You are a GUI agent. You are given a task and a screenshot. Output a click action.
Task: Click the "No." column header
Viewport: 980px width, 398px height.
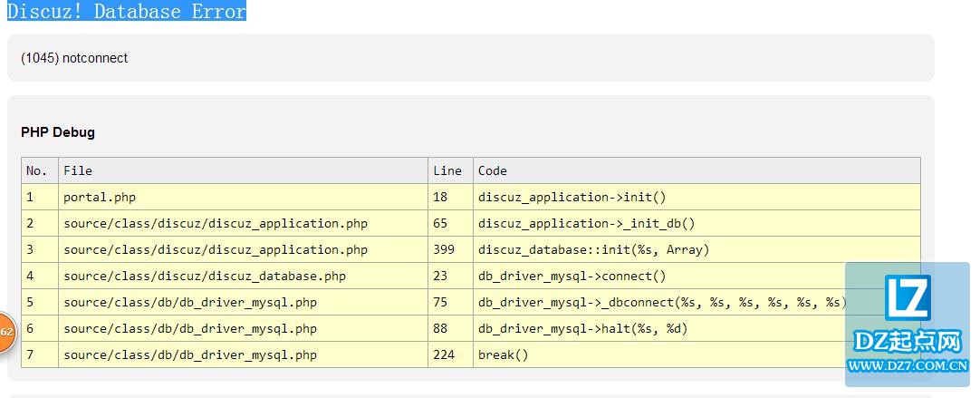click(x=37, y=170)
